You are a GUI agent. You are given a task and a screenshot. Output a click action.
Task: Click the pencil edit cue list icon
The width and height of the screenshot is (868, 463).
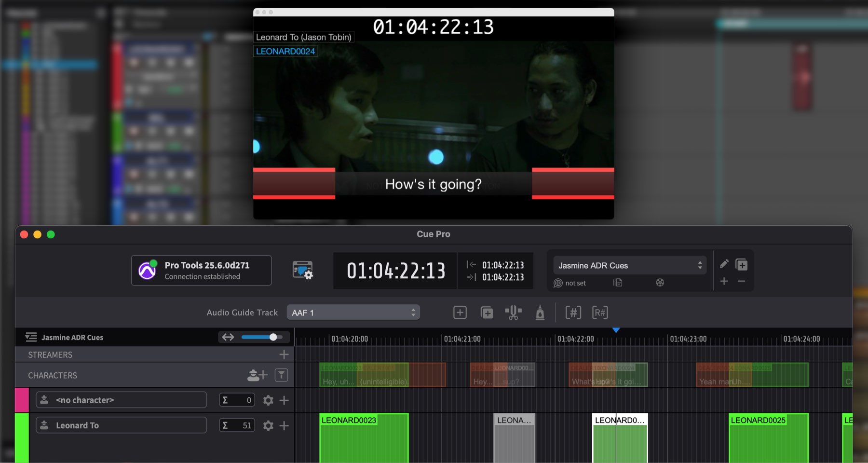point(724,264)
